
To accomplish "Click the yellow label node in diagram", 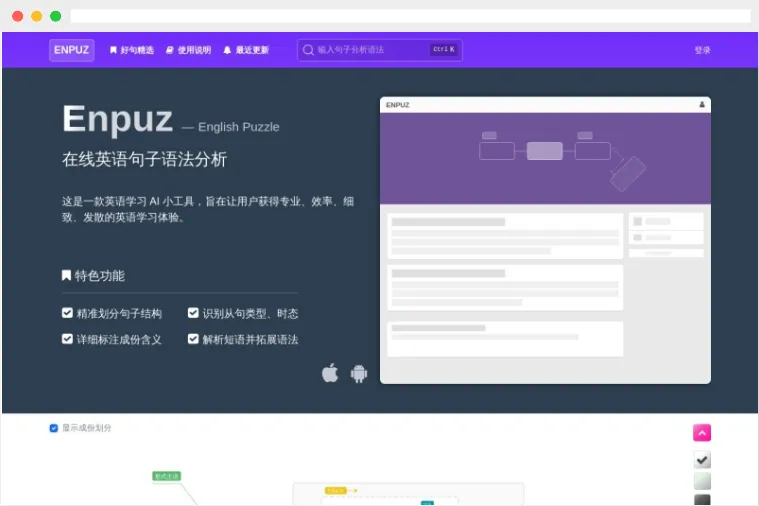I will (335, 491).
